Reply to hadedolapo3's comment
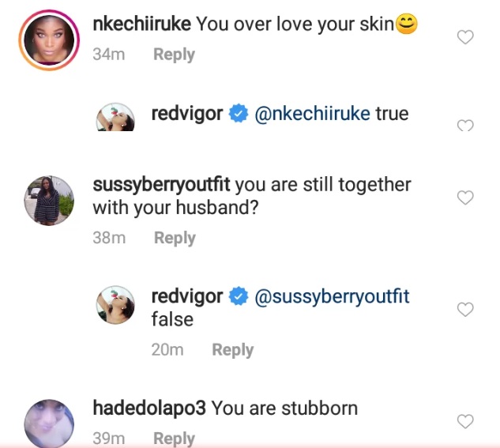500x448 pixels. coord(174,439)
